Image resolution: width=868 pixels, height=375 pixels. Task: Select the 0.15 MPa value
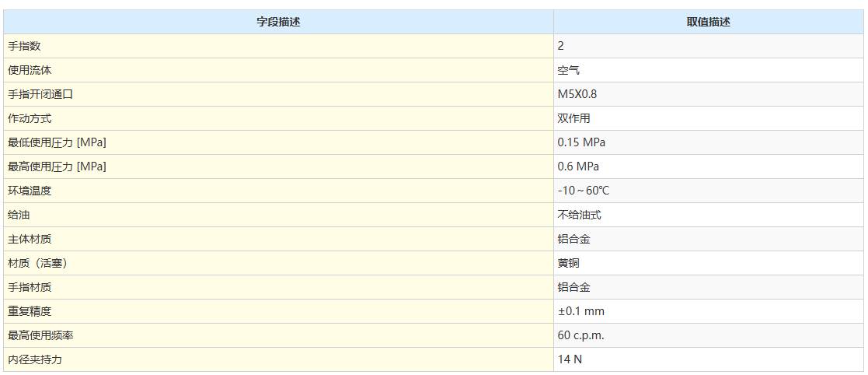click(581, 142)
